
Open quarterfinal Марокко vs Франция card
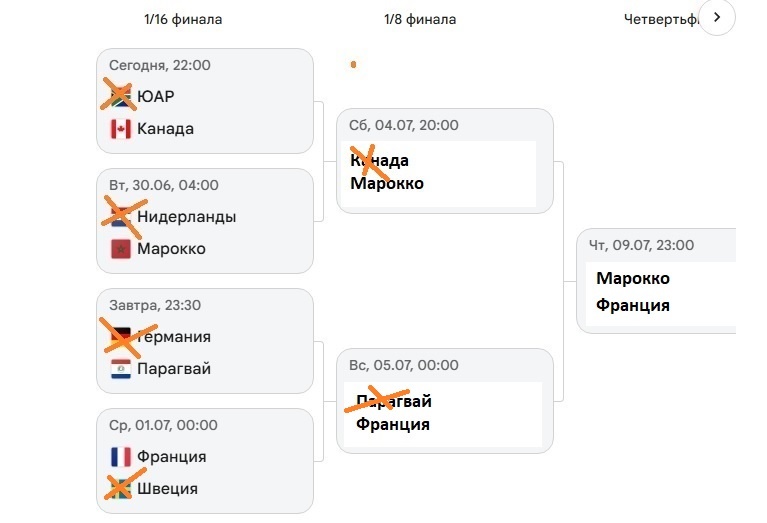656,281
